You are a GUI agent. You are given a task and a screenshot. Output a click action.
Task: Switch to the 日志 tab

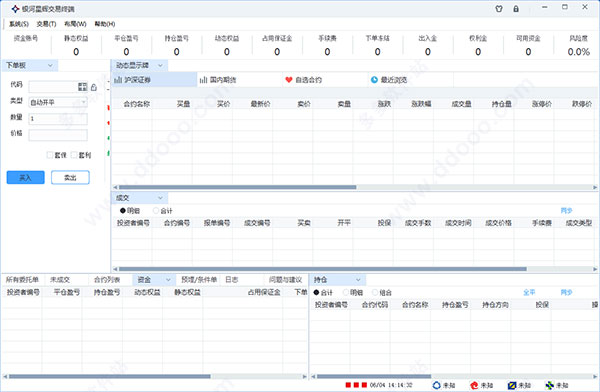pos(232,280)
